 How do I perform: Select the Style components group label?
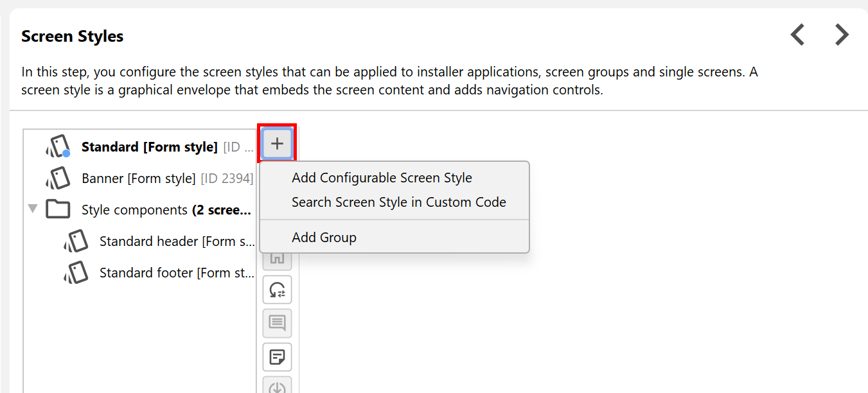134,210
